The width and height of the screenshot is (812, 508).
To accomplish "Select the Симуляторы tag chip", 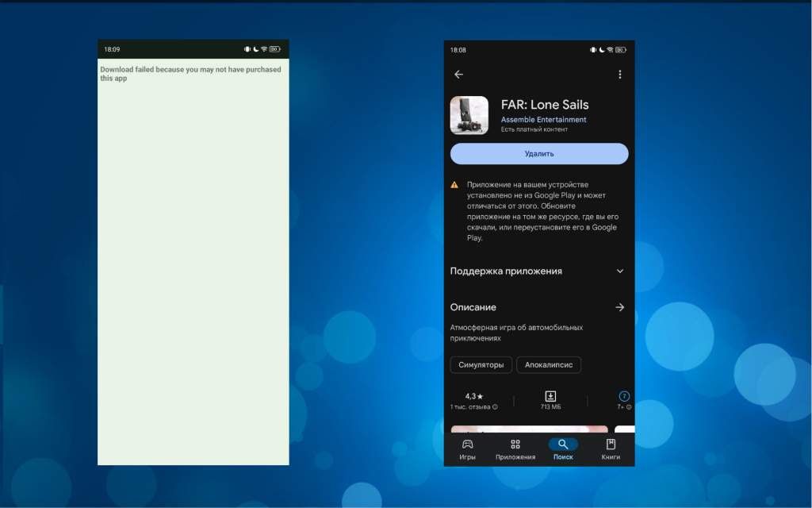I will (481, 365).
